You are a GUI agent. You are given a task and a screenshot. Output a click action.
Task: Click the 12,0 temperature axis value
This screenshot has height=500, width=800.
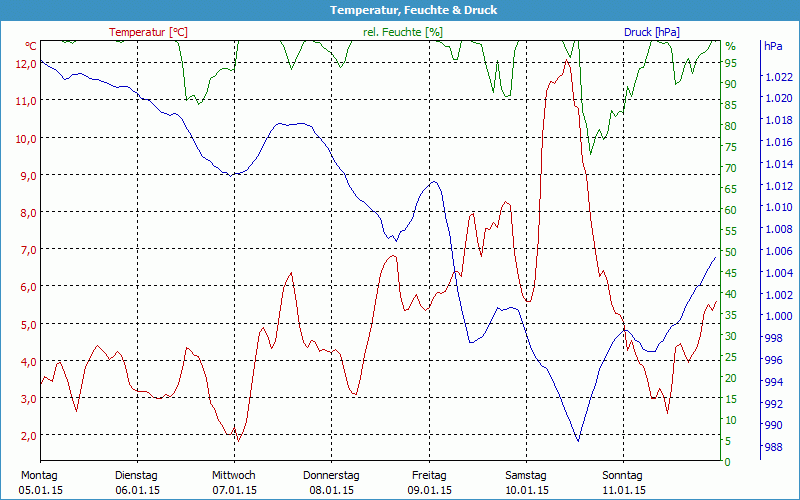(25, 63)
